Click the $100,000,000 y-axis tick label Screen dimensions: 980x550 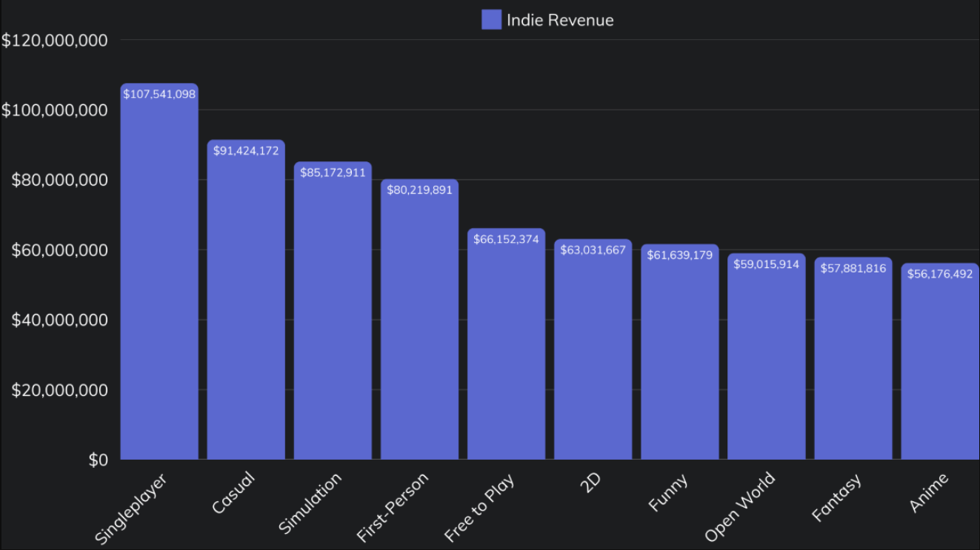(x=55, y=110)
